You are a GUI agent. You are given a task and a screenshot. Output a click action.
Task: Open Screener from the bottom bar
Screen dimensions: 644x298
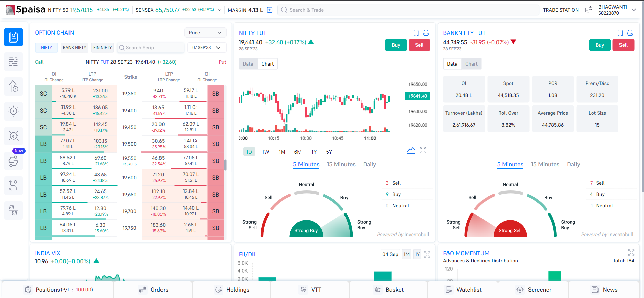coord(533,290)
